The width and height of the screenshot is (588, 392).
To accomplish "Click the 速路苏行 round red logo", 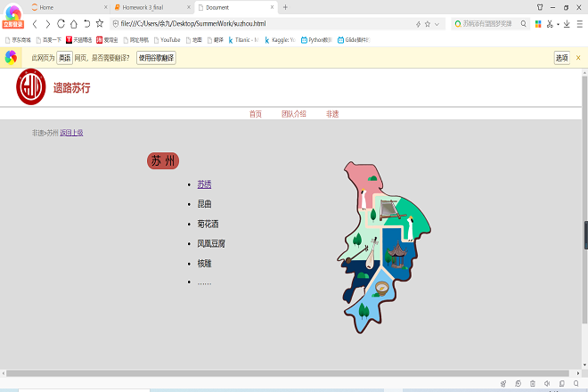I will pos(31,87).
